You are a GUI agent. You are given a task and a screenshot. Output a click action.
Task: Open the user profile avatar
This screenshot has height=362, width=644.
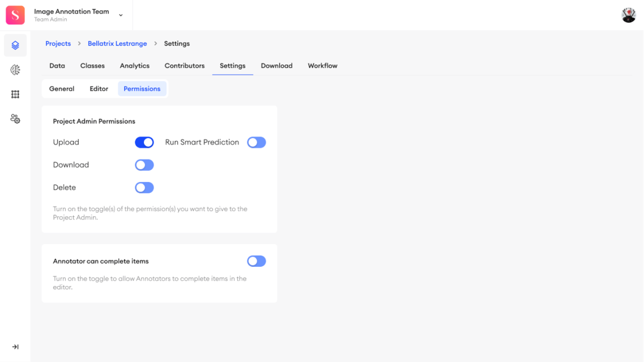coord(629,15)
